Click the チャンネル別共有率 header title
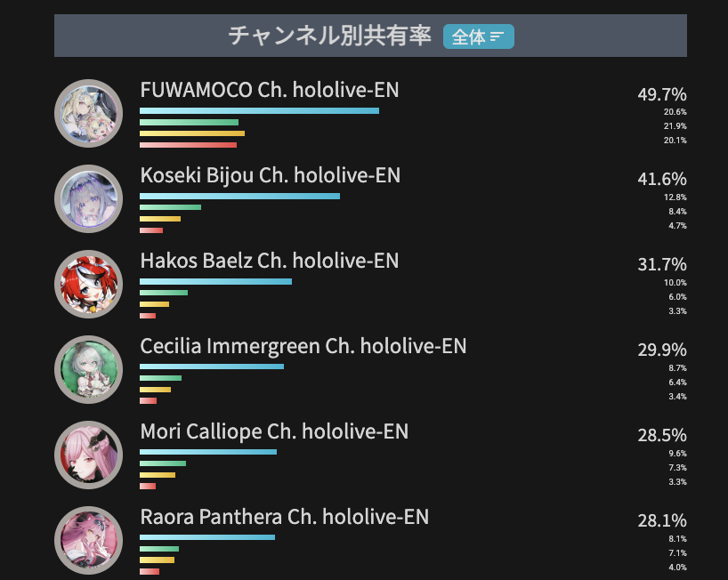The image size is (728, 580). [329, 36]
